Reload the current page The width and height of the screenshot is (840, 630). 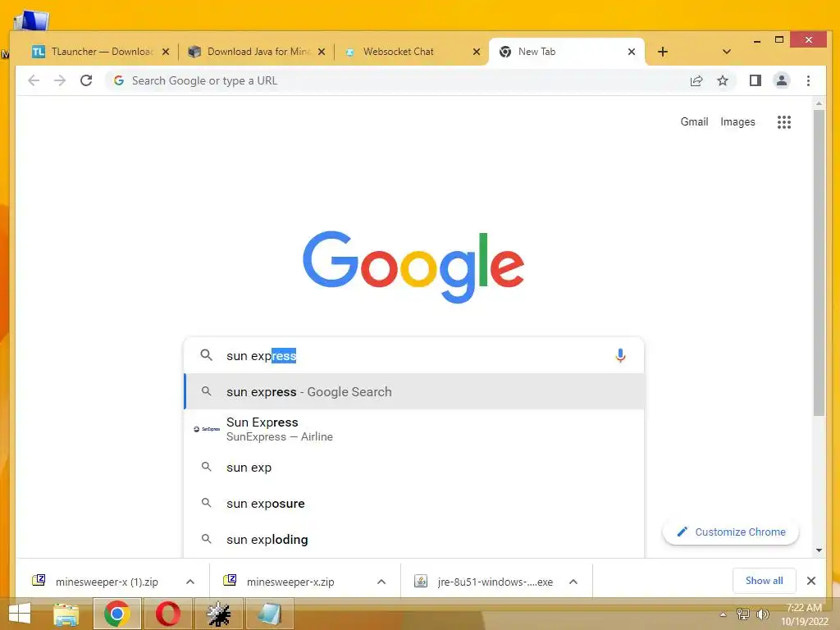[x=86, y=81]
